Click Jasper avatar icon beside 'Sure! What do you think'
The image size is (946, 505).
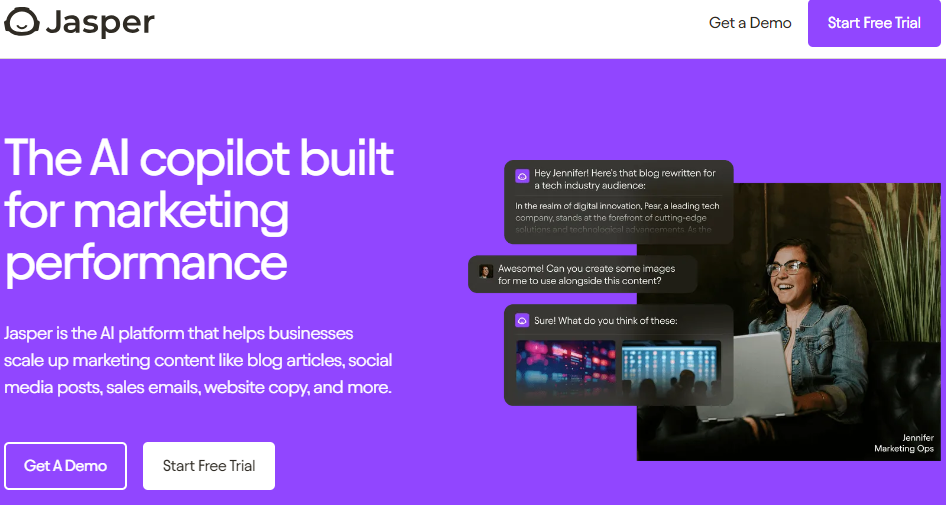click(x=522, y=320)
